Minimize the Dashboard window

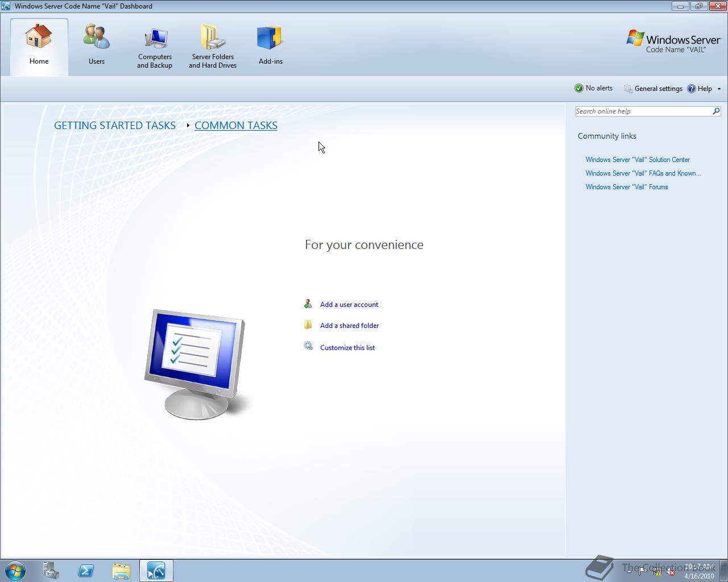[681, 6]
